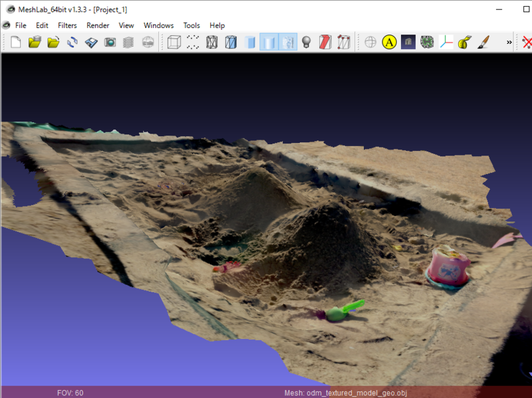The height and width of the screenshot is (398, 532).
Task: Toggle back-face culling red icon
Action: point(325,43)
